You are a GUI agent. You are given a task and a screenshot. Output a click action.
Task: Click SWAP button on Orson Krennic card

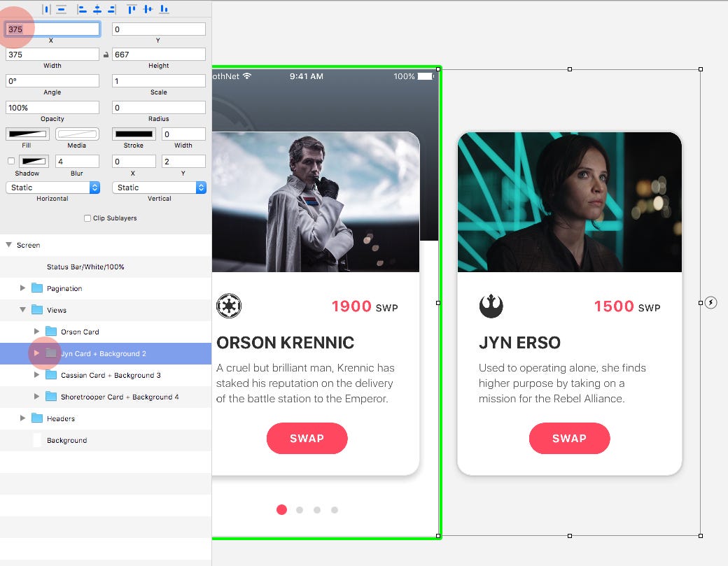tap(307, 439)
